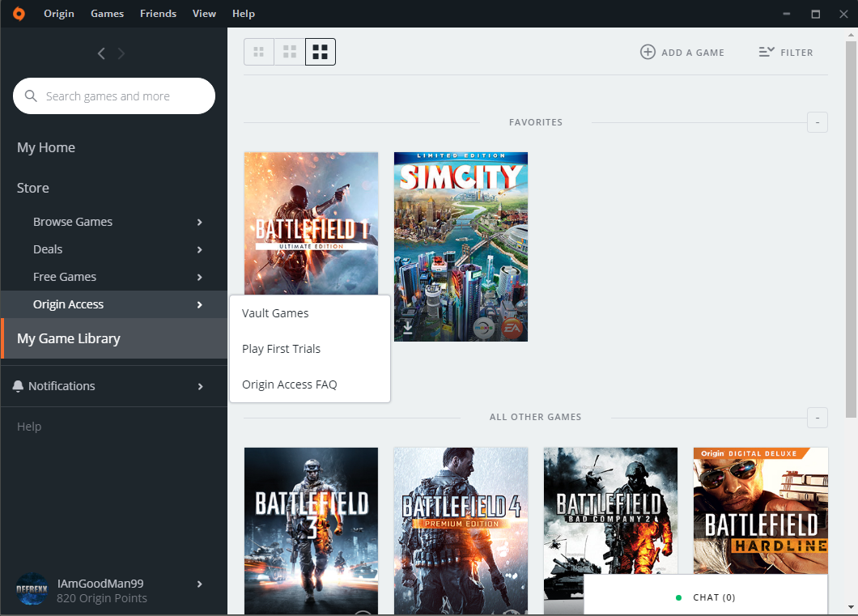Screen dimensions: 858x616
Task: Open the Friends menu
Action: [x=158, y=14]
